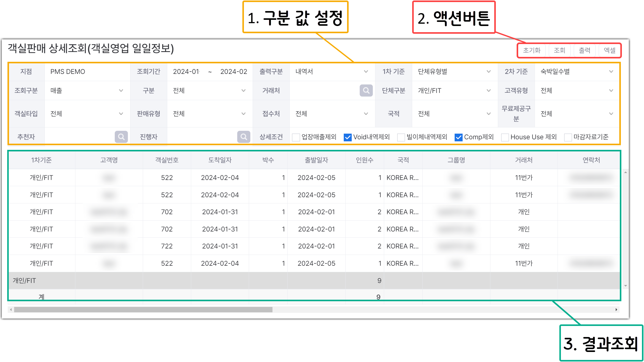Enable the 업장매출제외 checkbox
The image size is (644, 362).
[296, 137]
